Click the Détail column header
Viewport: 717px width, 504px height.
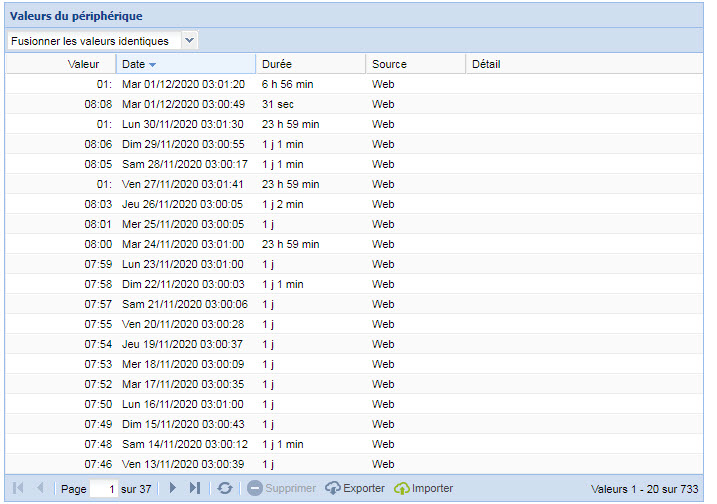(486, 64)
